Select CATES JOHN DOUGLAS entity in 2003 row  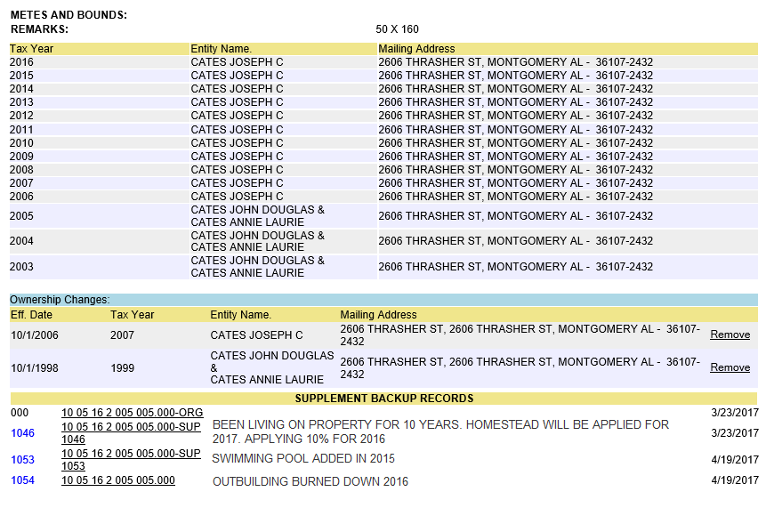(x=257, y=267)
